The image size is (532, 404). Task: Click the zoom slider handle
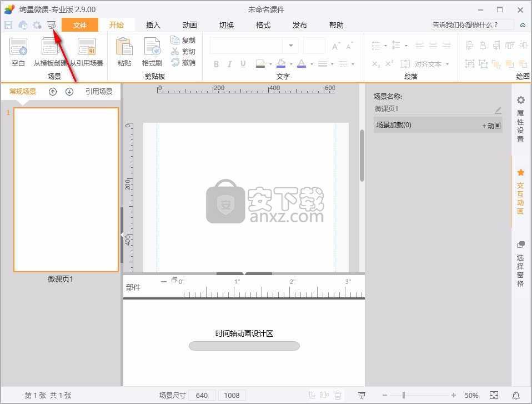tap(403, 395)
